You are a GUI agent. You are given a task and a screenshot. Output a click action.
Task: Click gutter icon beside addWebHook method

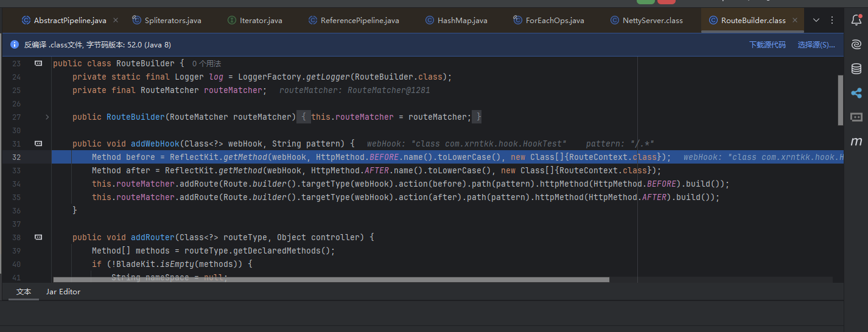coord(38,144)
